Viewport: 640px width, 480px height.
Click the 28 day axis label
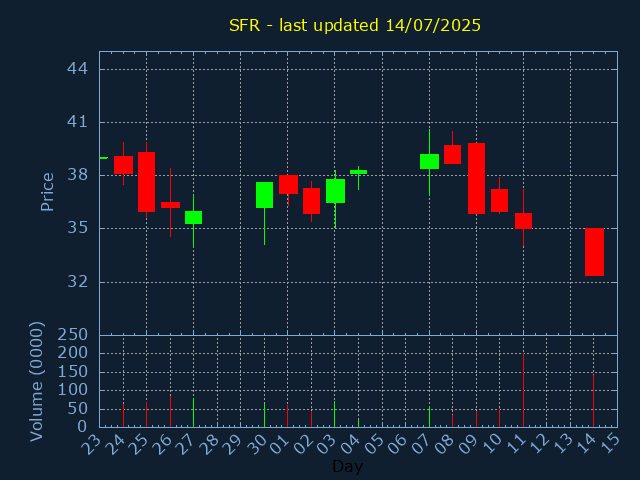(209, 444)
